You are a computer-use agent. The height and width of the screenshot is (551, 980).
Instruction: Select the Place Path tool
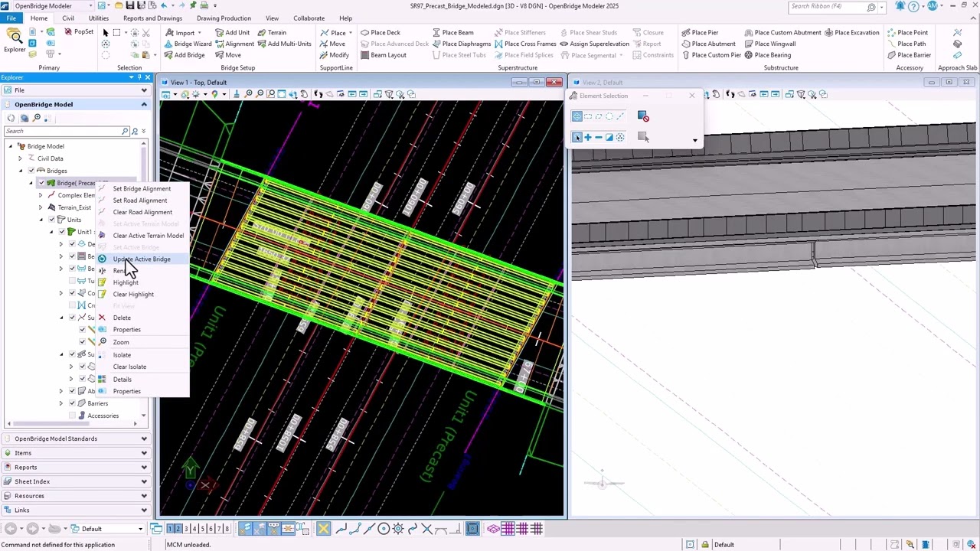906,44
